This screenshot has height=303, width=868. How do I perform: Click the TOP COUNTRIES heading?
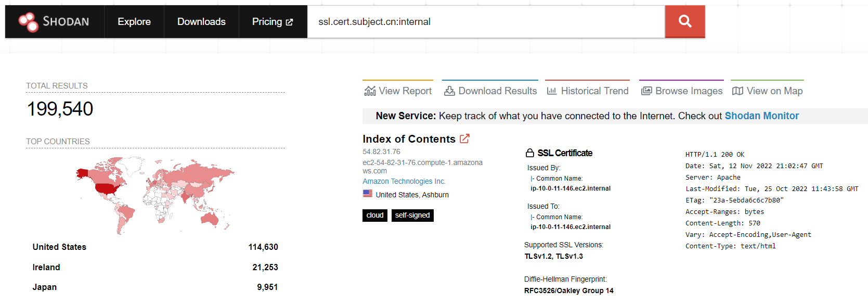click(58, 142)
